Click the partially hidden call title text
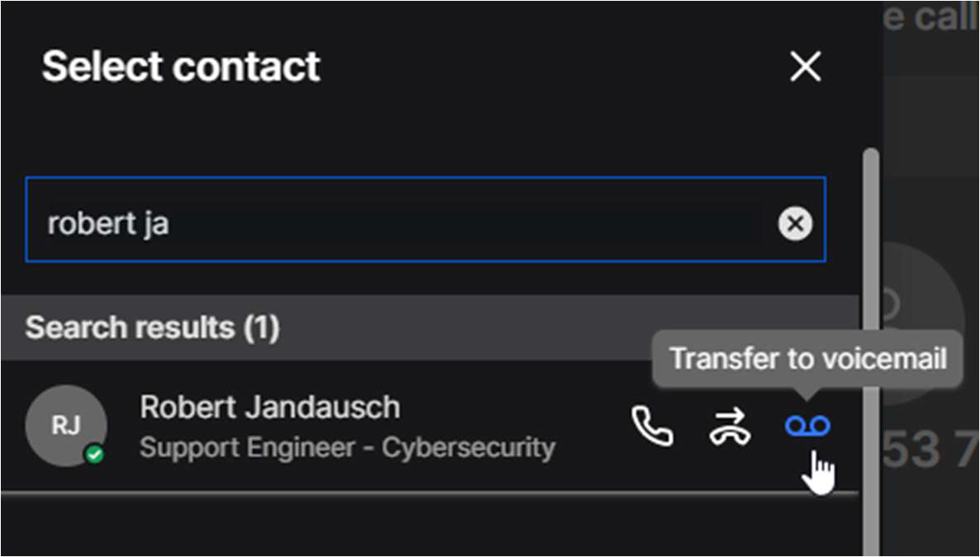 [930, 18]
